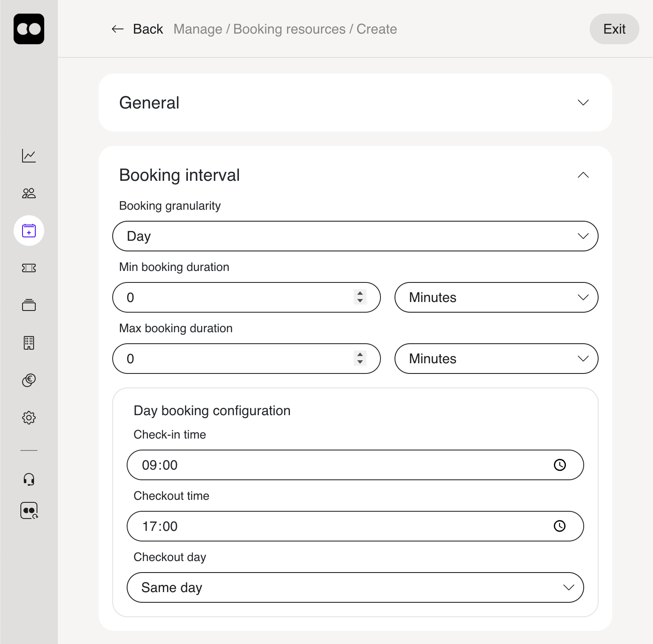Click the Exit button
Viewport: 653px width, 644px height.
tap(614, 29)
